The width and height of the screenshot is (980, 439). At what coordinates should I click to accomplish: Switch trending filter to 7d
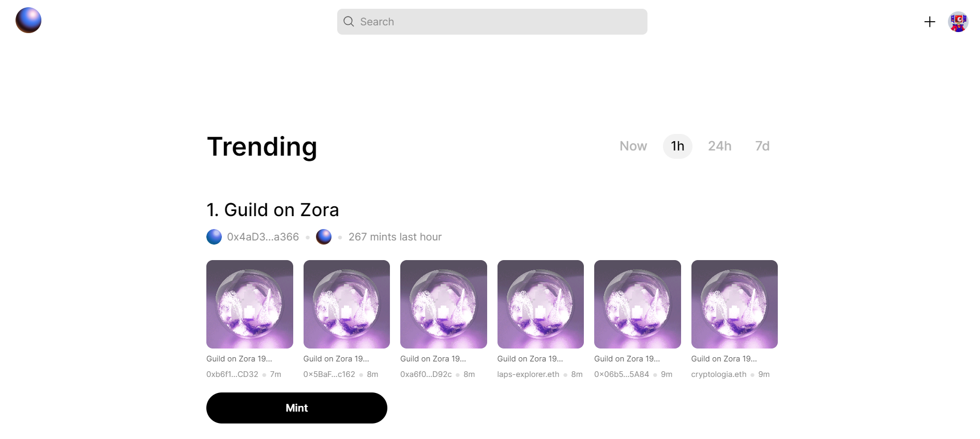(x=762, y=146)
